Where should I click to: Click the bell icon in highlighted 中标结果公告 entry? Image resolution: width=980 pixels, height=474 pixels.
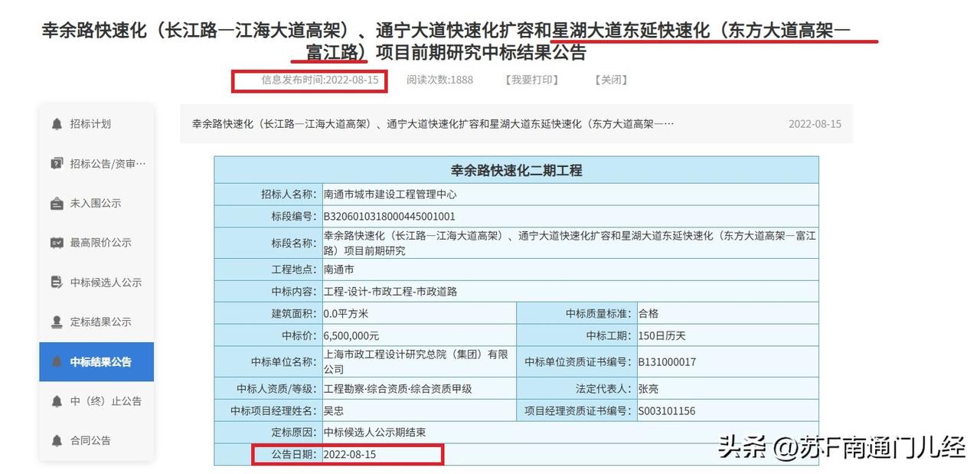[x=55, y=361]
